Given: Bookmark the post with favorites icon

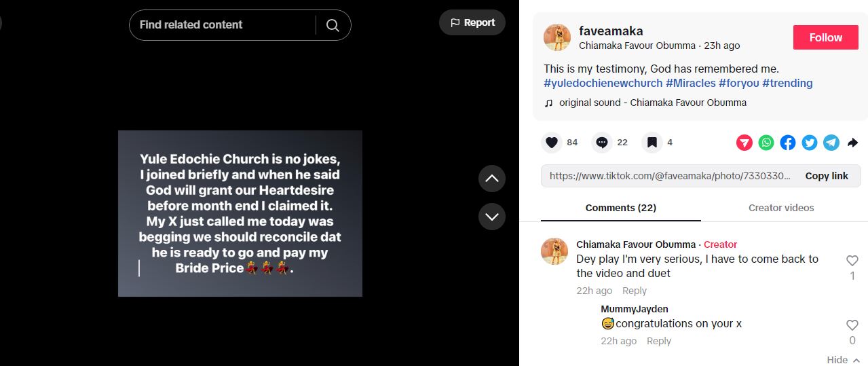Looking at the screenshot, I should coord(652,143).
